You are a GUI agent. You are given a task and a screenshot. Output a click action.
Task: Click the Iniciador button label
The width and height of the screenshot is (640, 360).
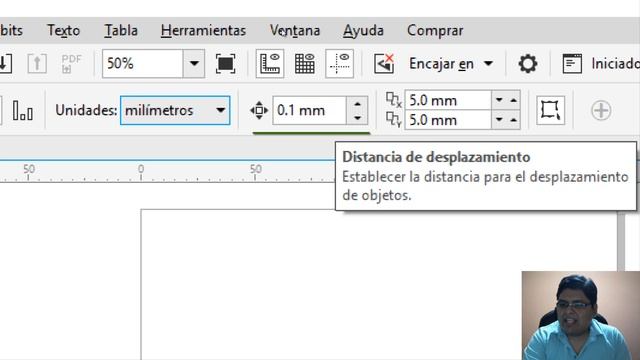[x=616, y=64]
